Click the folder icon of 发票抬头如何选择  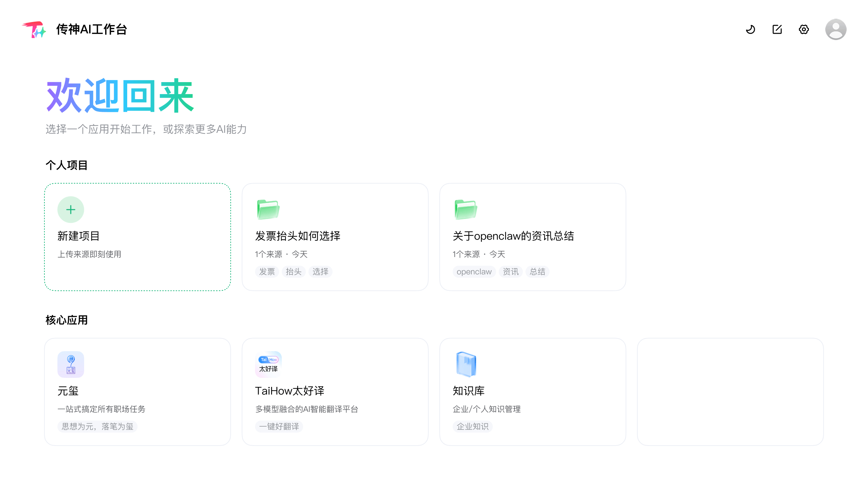pos(268,209)
